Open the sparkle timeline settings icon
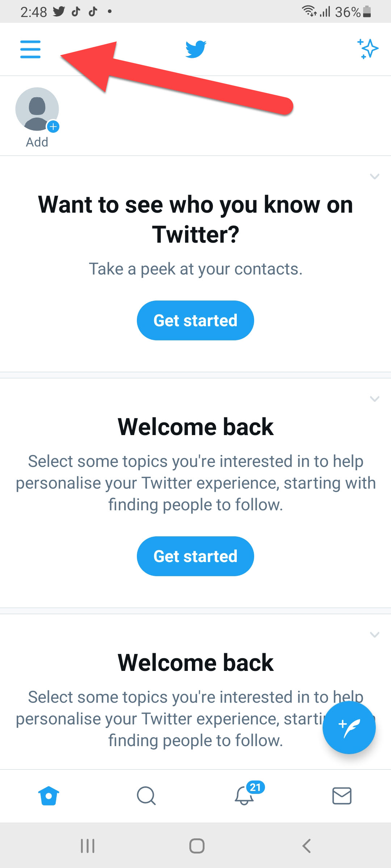391x868 pixels. click(x=368, y=49)
